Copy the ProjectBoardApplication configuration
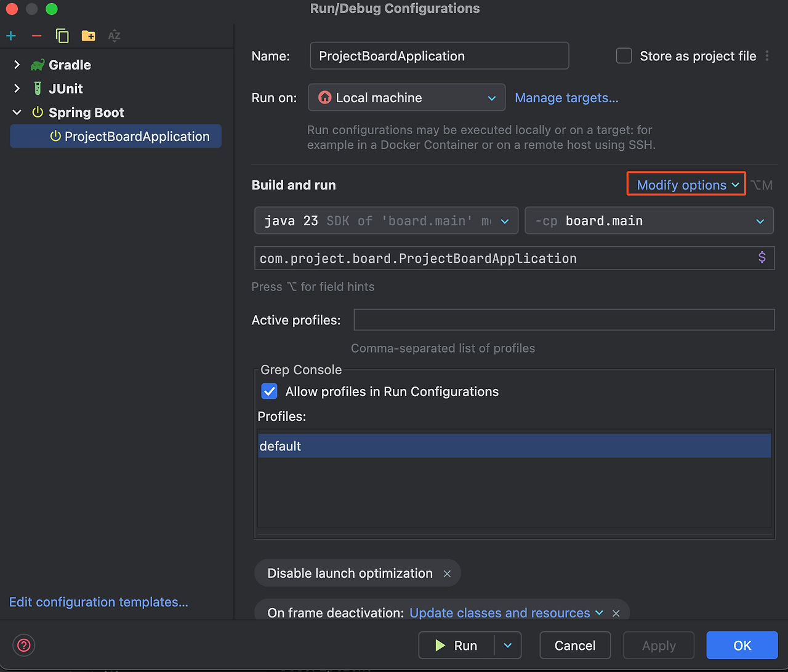788x672 pixels. tap(62, 36)
